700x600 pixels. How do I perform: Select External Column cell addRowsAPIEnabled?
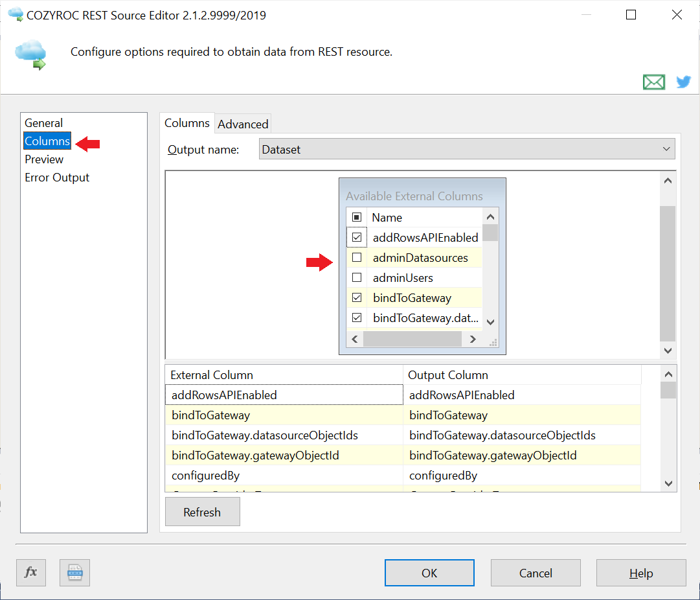coord(284,395)
